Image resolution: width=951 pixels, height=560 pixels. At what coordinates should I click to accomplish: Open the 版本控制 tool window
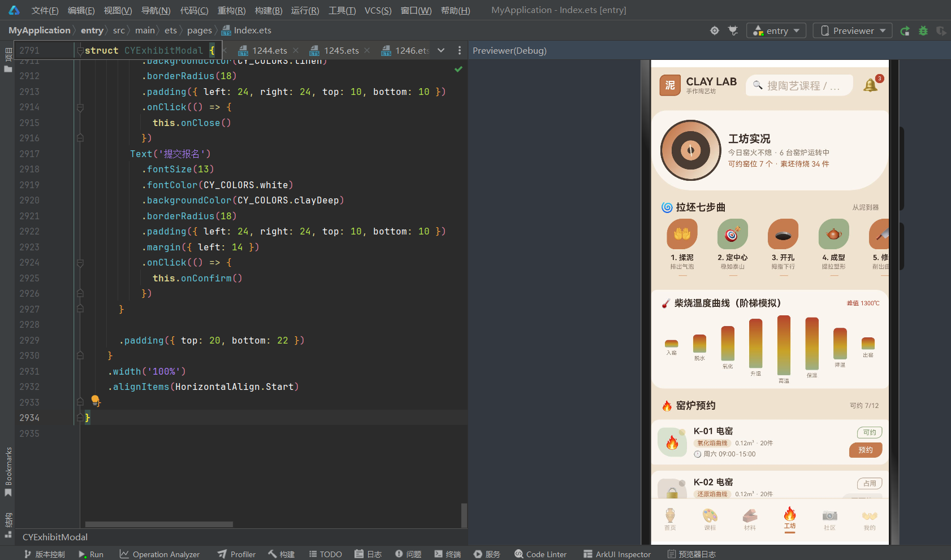[44, 554]
